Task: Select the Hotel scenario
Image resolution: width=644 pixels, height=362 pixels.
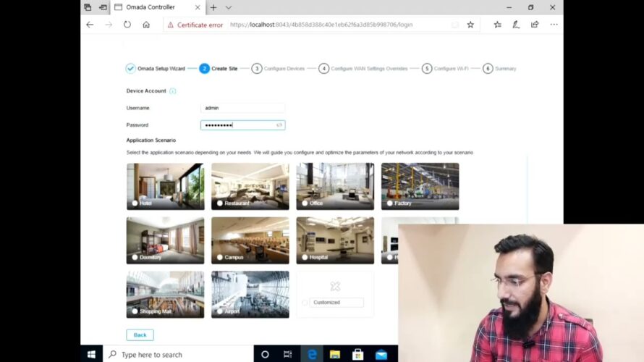Action: [165, 187]
